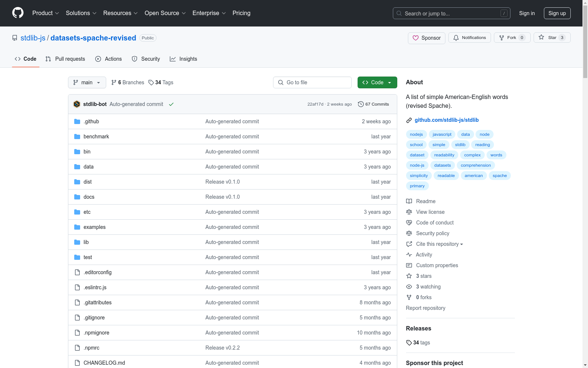
Task: Click the branch icon beside 6 Branches
Action: pos(114,82)
